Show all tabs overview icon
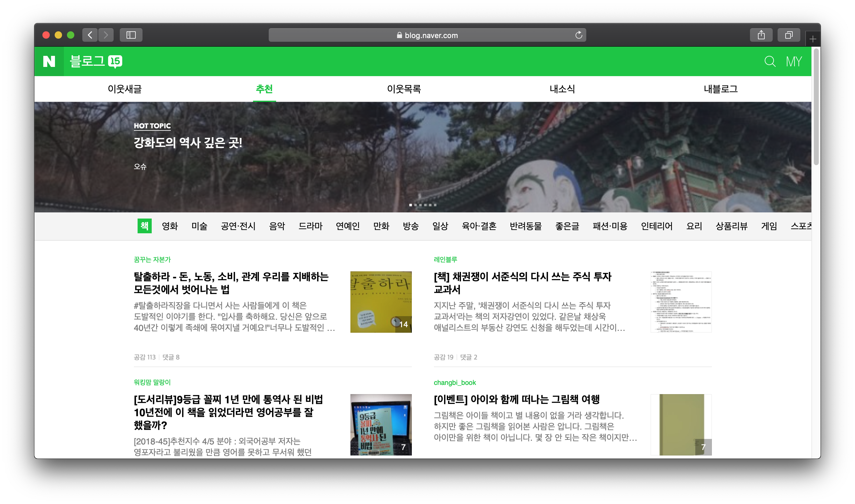The height and width of the screenshot is (504, 855). [788, 35]
